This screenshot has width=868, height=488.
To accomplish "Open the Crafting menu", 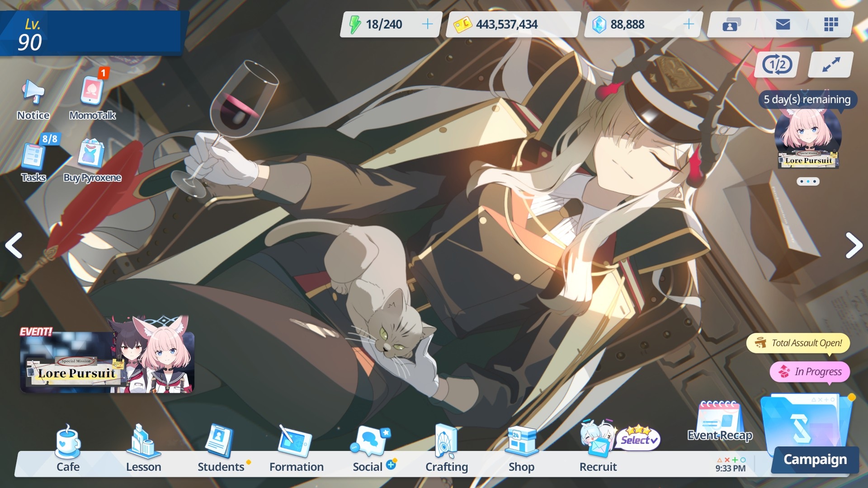I will pos(447,449).
